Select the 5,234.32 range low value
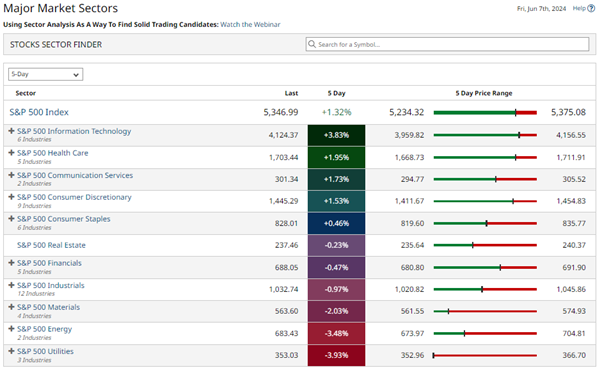This screenshot has height=368, width=602. (407, 112)
